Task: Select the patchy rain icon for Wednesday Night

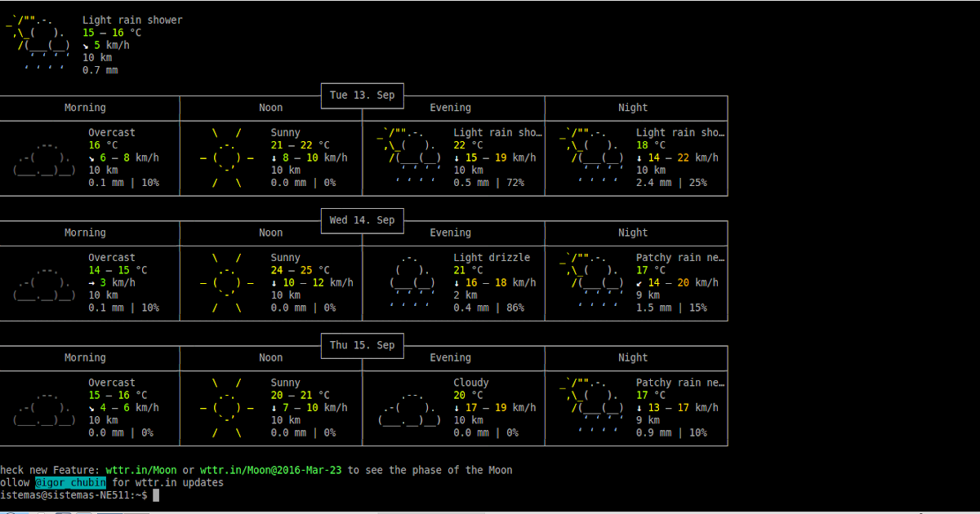Action: [x=592, y=281]
